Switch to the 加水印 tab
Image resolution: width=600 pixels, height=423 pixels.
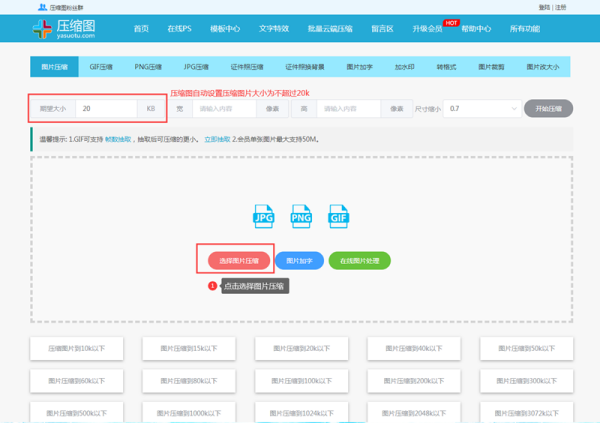(x=404, y=67)
